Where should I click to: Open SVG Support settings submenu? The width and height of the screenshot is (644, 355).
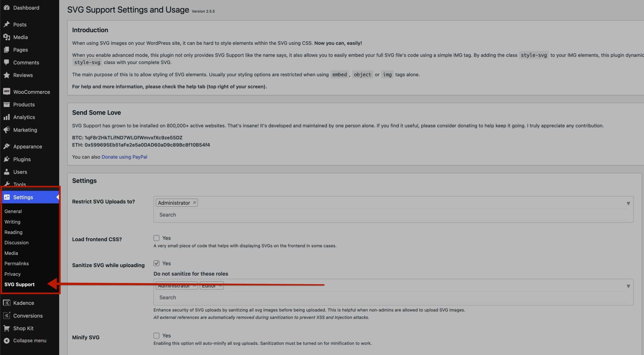point(19,285)
